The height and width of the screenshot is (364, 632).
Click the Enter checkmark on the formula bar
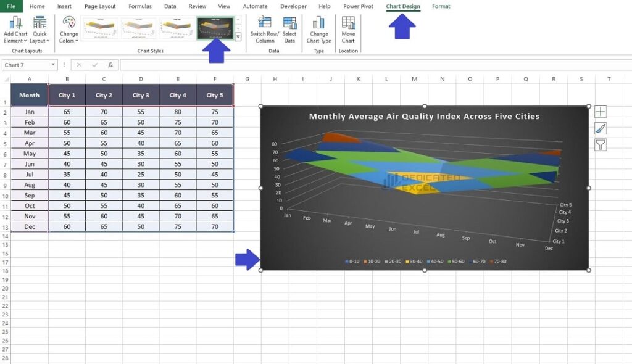point(94,64)
